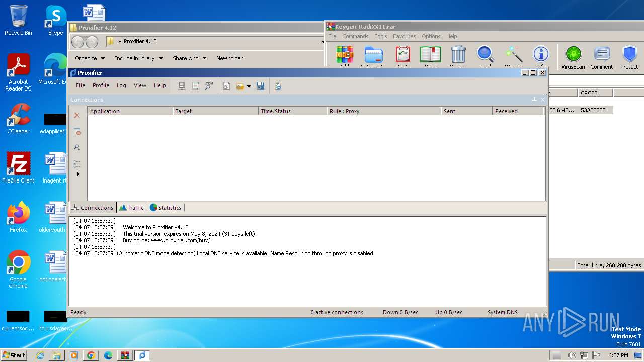The height and width of the screenshot is (362, 644).
Task: Open the Proxifier File menu
Action: pos(80,85)
